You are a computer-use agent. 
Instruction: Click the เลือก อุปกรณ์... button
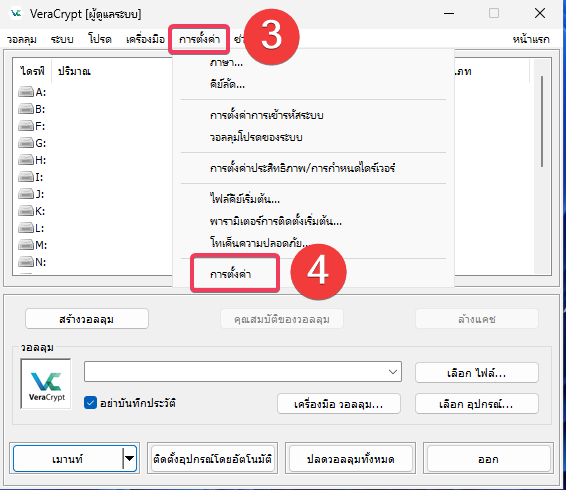[476, 404]
